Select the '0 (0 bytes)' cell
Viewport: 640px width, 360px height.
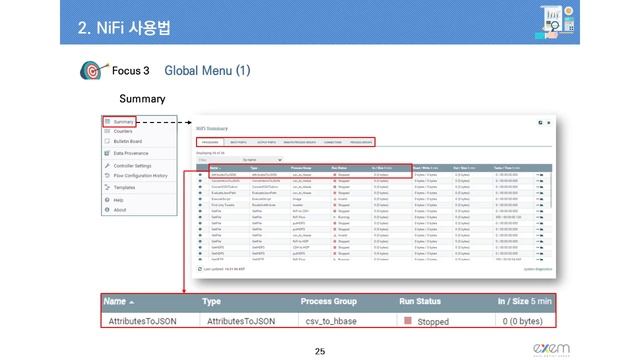(522, 321)
